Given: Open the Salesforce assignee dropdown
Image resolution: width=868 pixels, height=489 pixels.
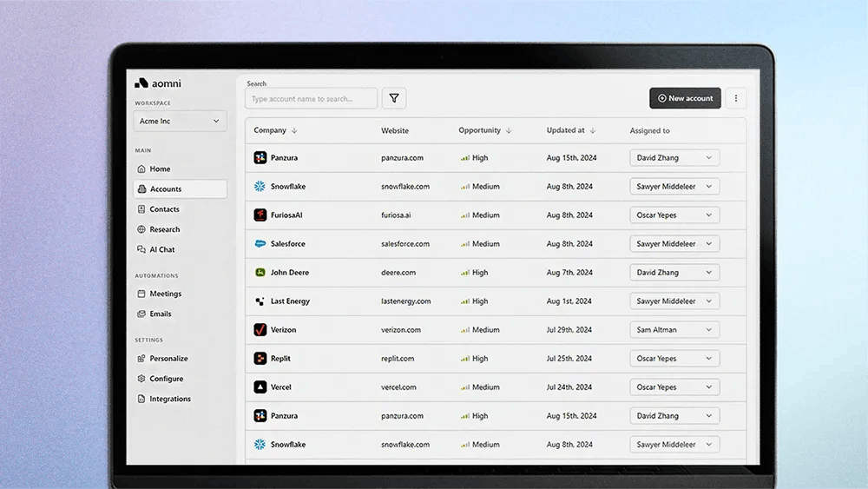Looking at the screenshot, I should click(x=674, y=244).
